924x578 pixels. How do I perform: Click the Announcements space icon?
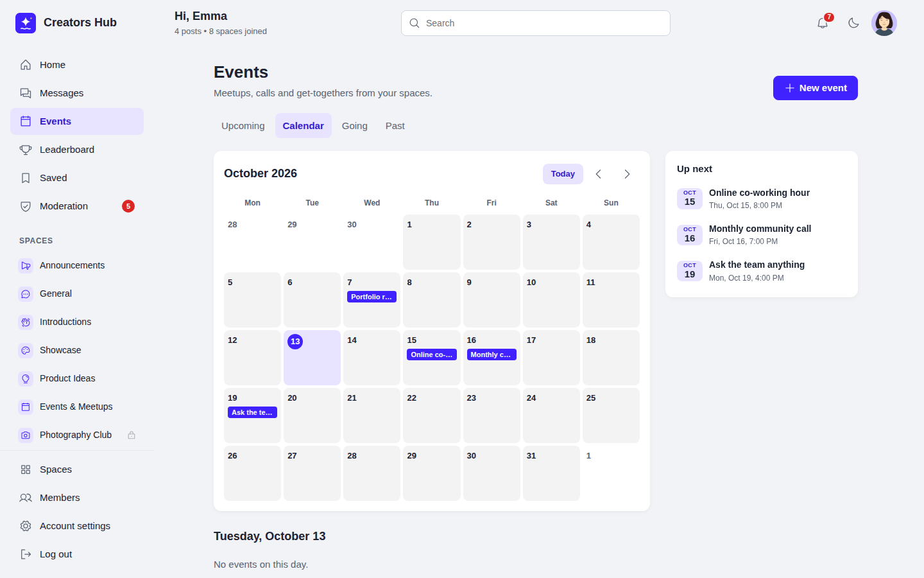point(26,265)
